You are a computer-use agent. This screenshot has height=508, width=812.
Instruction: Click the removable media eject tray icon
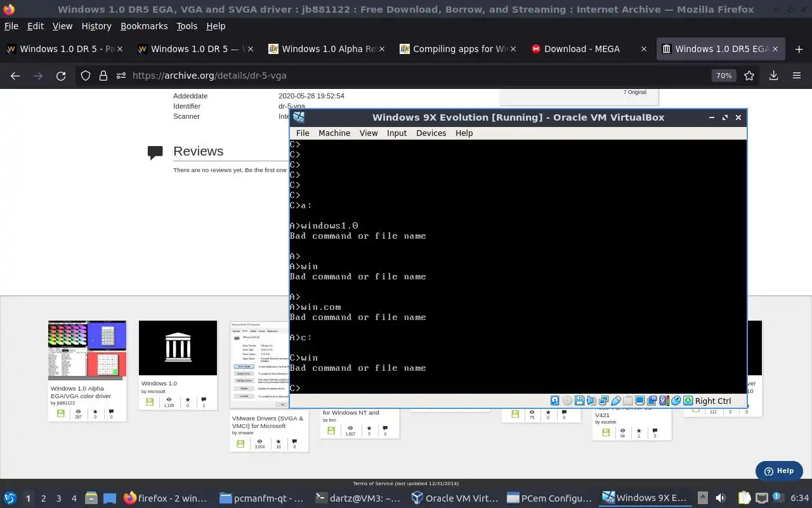703,498
